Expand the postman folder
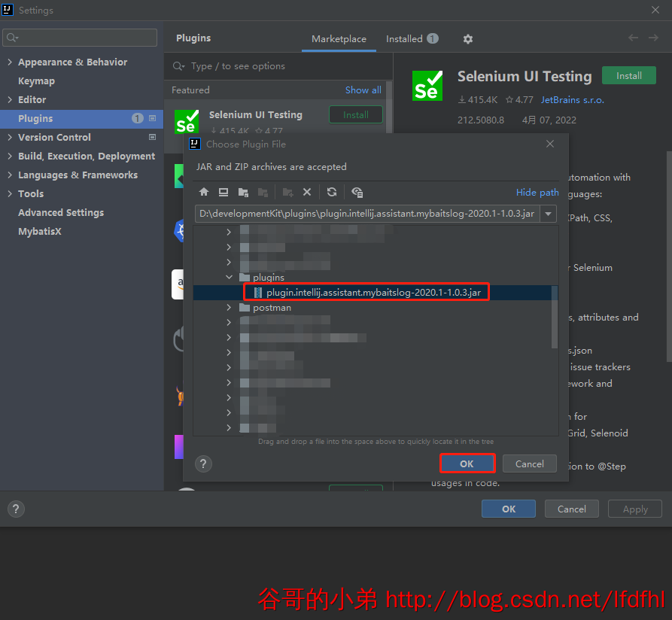The image size is (672, 620). [x=229, y=308]
